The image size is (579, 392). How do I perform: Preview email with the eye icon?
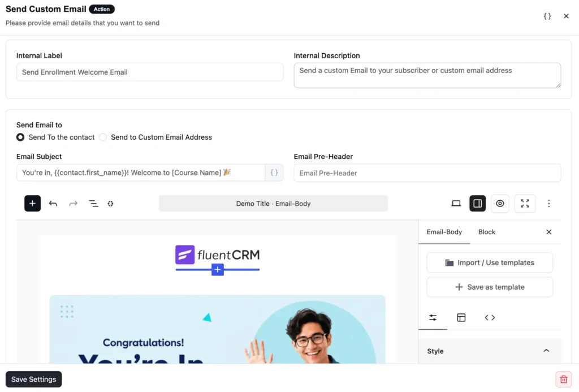[x=500, y=203]
